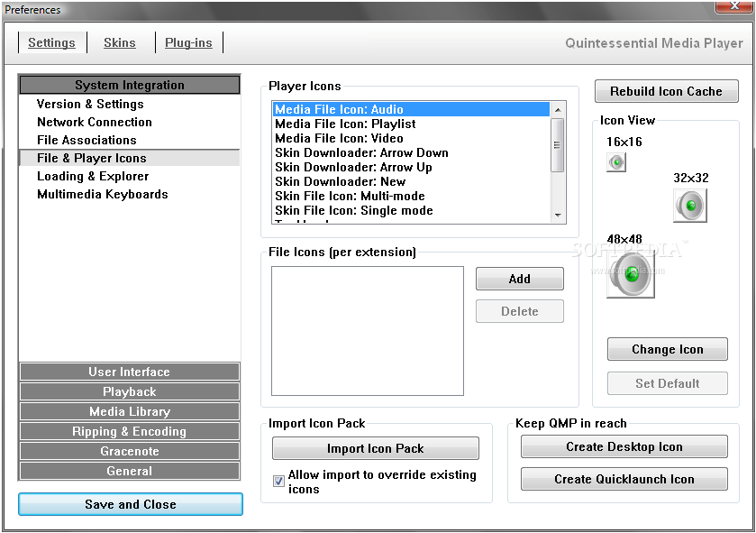This screenshot has width=756, height=533.
Task: Click the Delete file icon button
Action: 519,312
